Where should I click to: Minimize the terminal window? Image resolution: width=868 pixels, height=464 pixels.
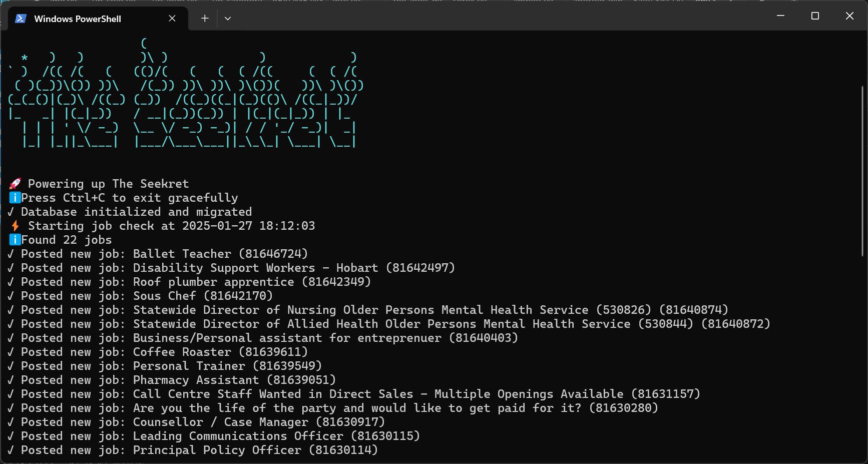[780, 16]
